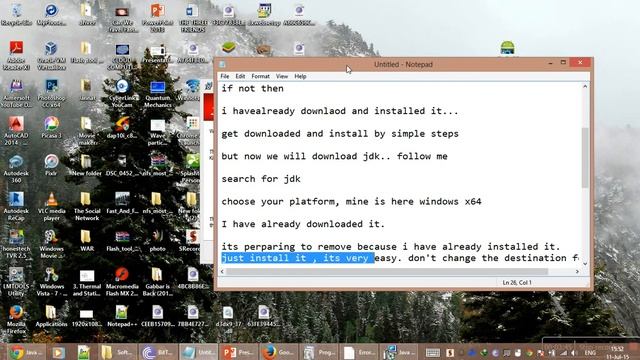Select the Recycle Bin desktop icon
Screen dimensions: 640x360
[x=16, y=15]
